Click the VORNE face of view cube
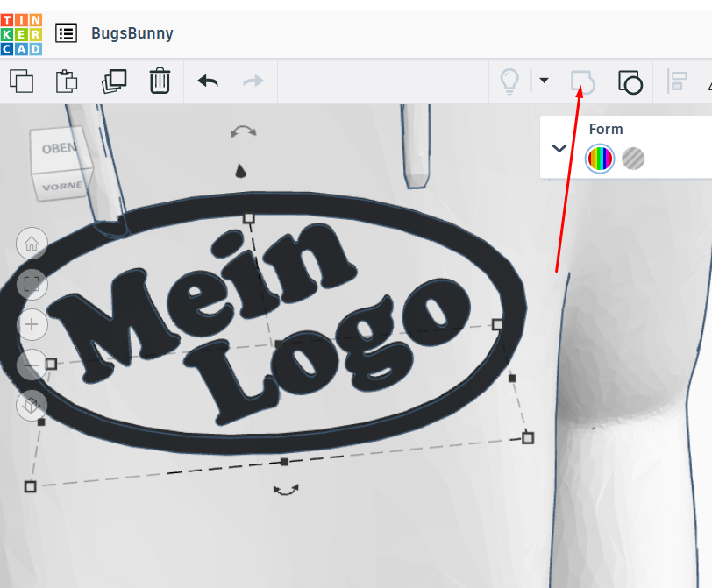 pos(62,187)
